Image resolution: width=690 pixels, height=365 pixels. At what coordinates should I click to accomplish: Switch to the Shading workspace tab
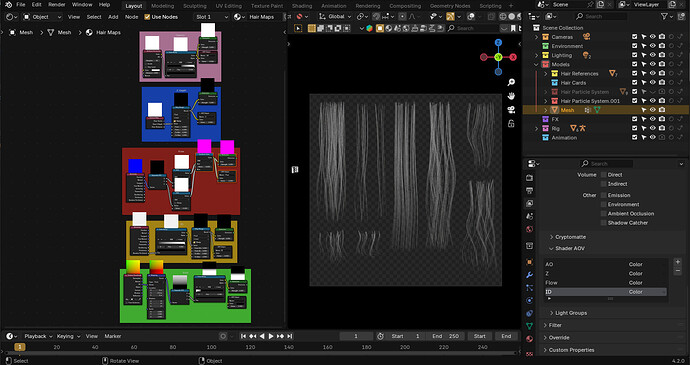coord(302,6)
